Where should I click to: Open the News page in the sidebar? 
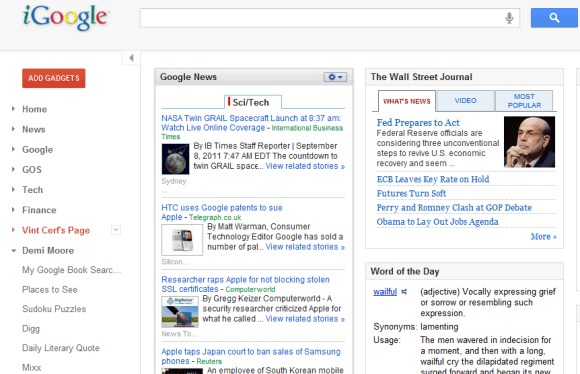click(x=34, y=129)
